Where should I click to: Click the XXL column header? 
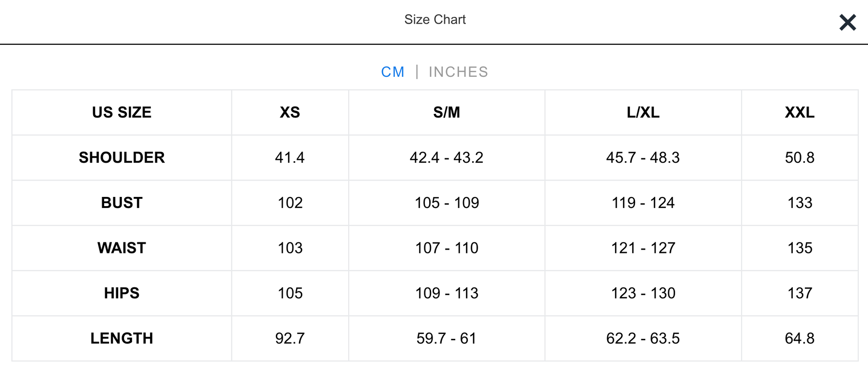point(800,112)
